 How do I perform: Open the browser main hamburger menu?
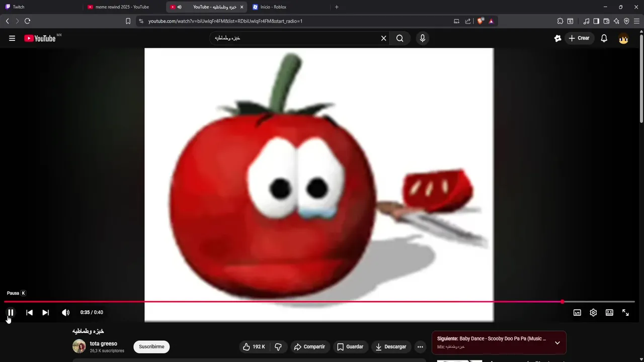[636, 21]
